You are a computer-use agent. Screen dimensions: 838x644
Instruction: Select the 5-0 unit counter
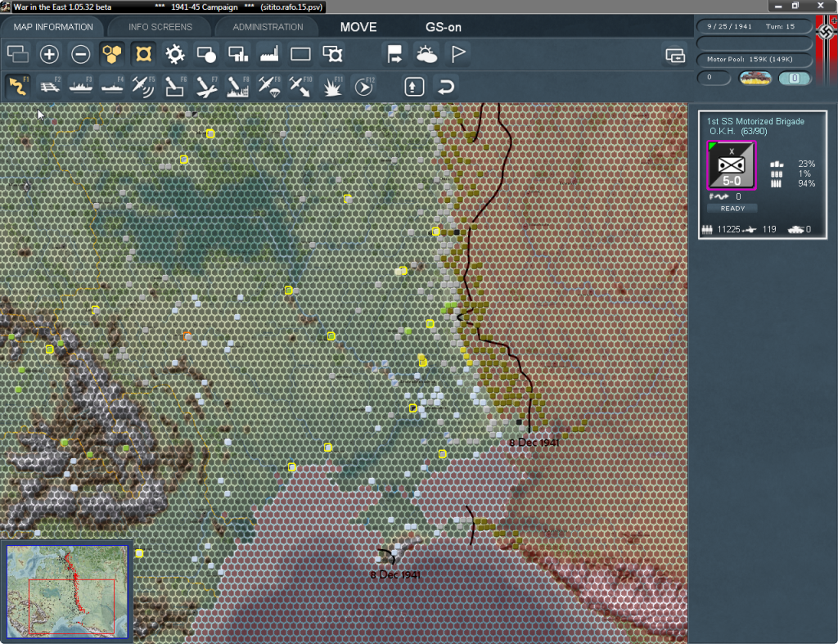point(731,165)
